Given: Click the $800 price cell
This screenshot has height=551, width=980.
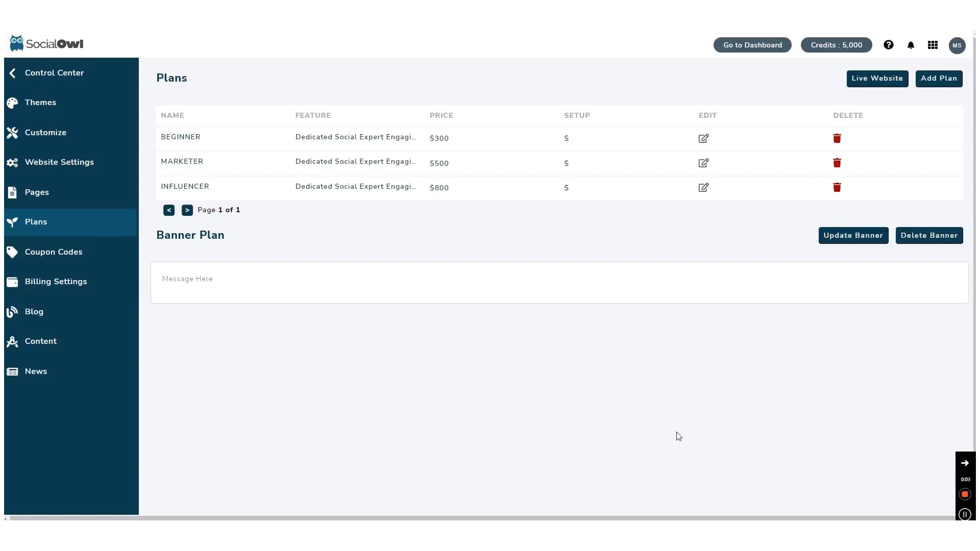Looking at the screenshot, I should point(439,188).
